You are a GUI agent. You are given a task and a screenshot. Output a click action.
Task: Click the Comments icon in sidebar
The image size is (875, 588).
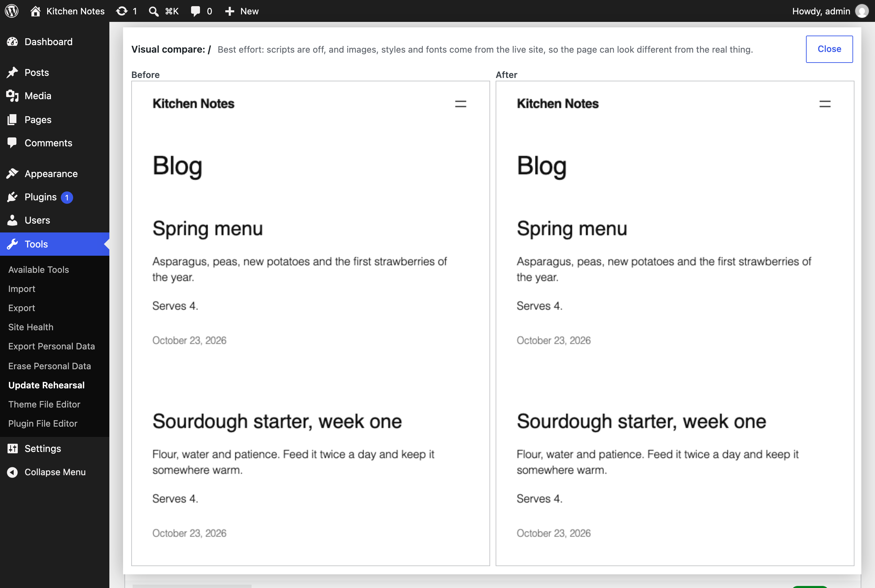[x=12, y=143]
